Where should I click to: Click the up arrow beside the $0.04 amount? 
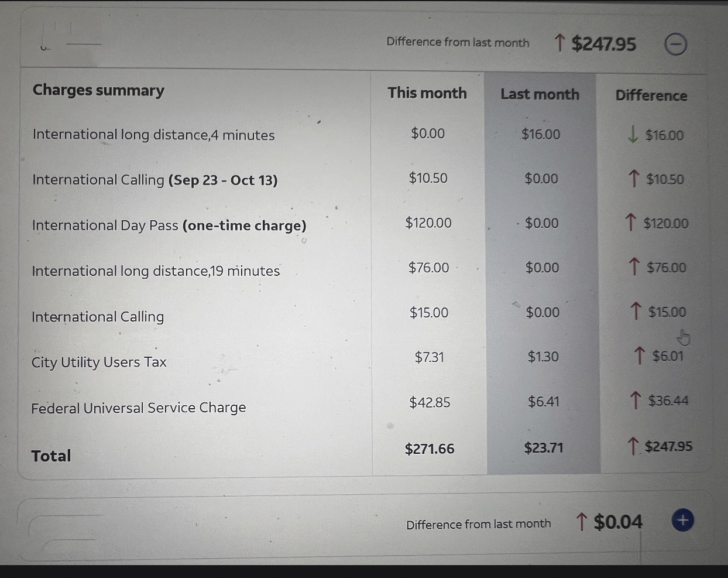click(581, 521)
